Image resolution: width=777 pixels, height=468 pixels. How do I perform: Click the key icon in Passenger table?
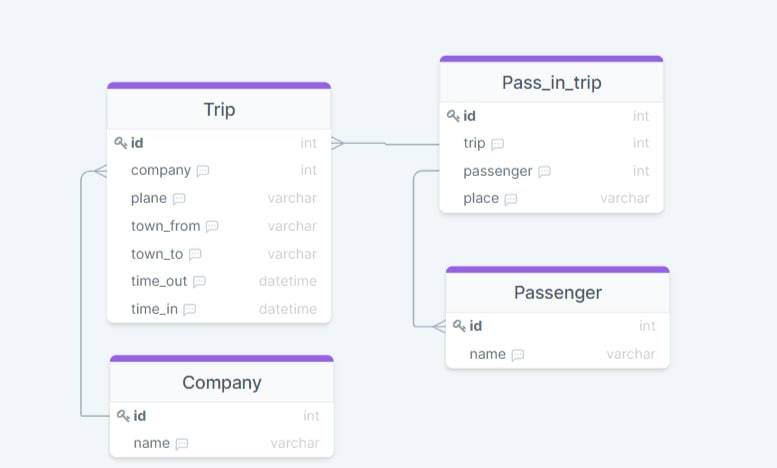click(459, 326)
